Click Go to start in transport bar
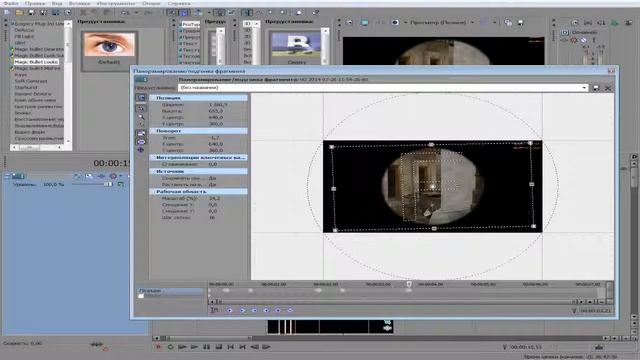This screenshot has width=640, height=360. pos(231,347)
